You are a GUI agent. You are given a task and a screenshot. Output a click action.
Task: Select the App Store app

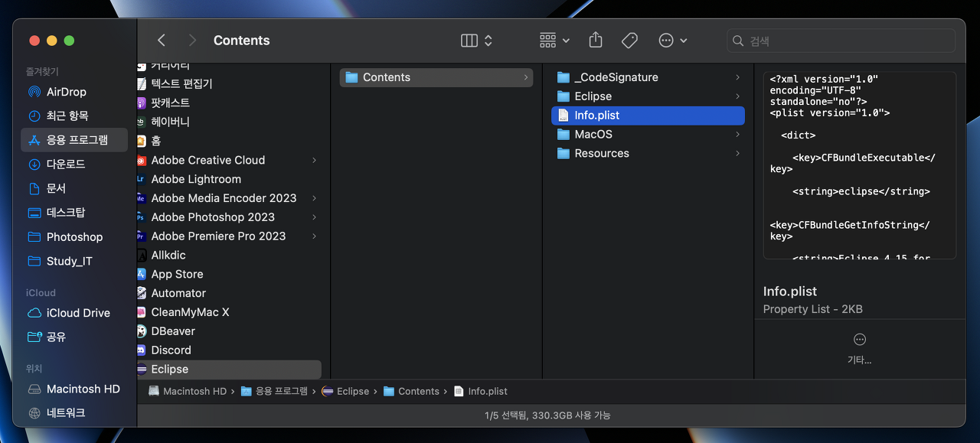pyautogui.click(x=229, y=274)
